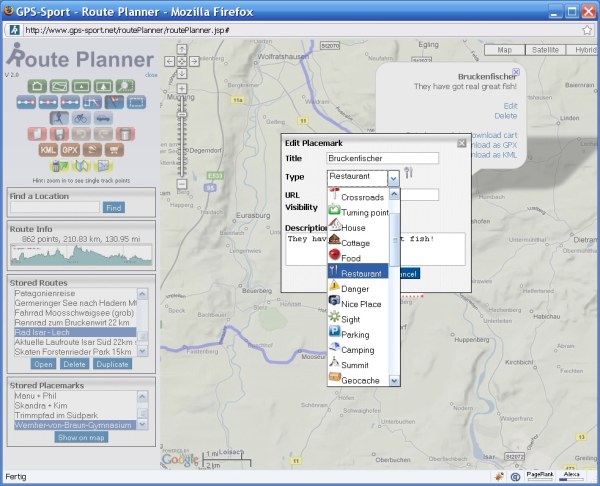This screenshot has height=486, width=600.
Task: Export the route with the GPX icon
Action: tap(70, 150)
